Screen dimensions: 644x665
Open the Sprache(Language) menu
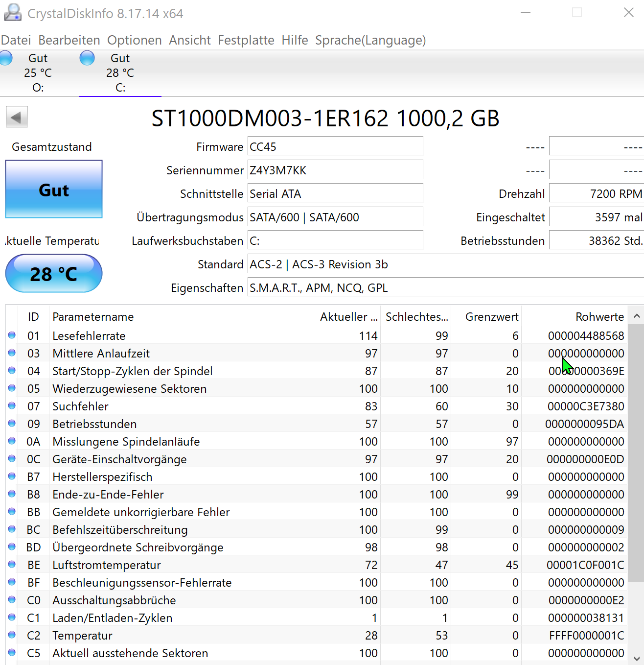(x=370, y=40)
